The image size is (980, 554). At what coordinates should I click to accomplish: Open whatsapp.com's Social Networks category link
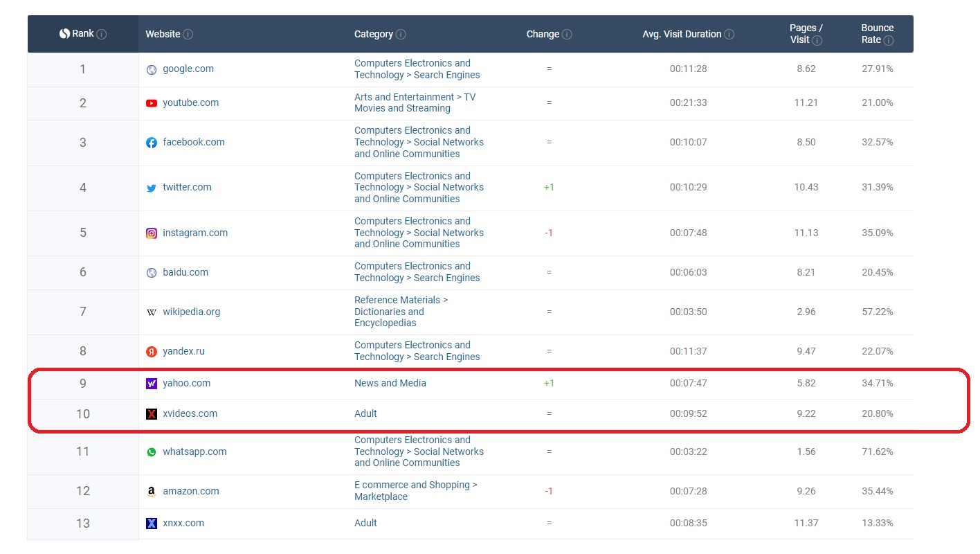[419, 452]
